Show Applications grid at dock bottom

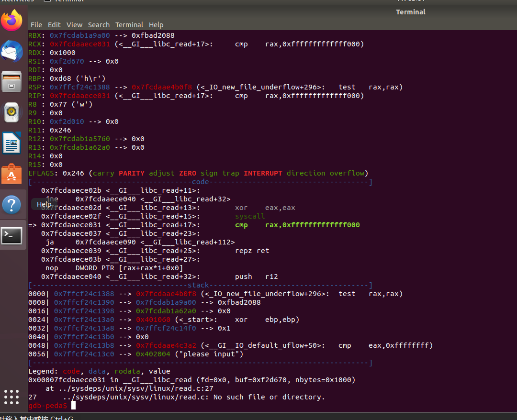11,397
